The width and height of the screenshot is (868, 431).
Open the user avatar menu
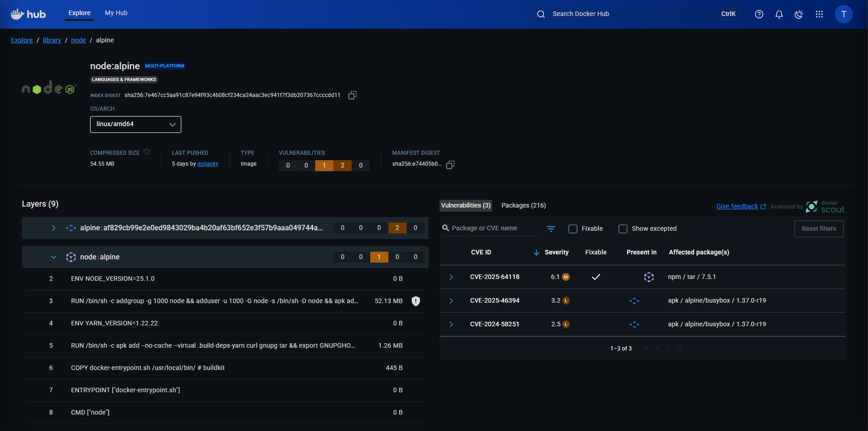point(844,14)
